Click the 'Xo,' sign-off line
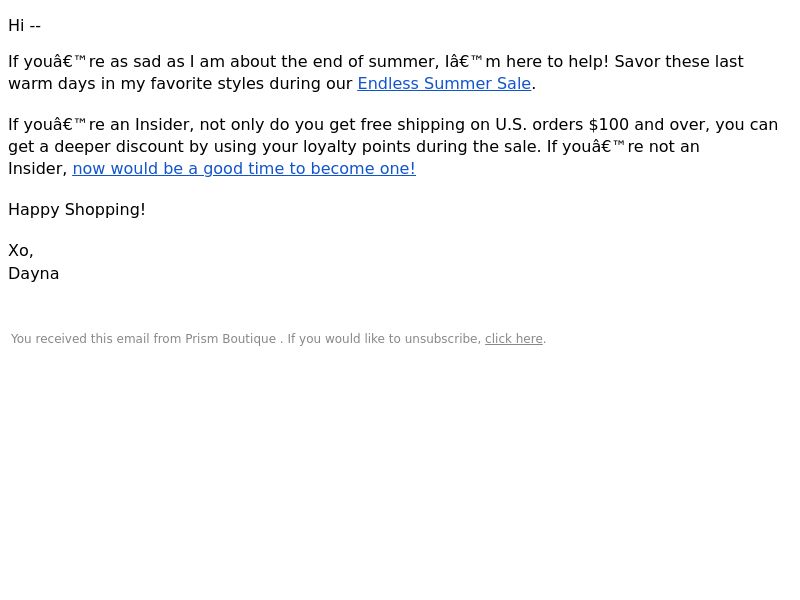Screen dimensions: 800x600 pyautogui.click(x=21, y=251)
